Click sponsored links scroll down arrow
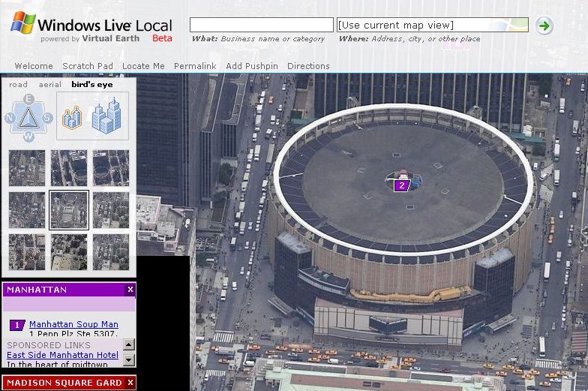Viewport: 588px width, 391px height. [129, 360]
